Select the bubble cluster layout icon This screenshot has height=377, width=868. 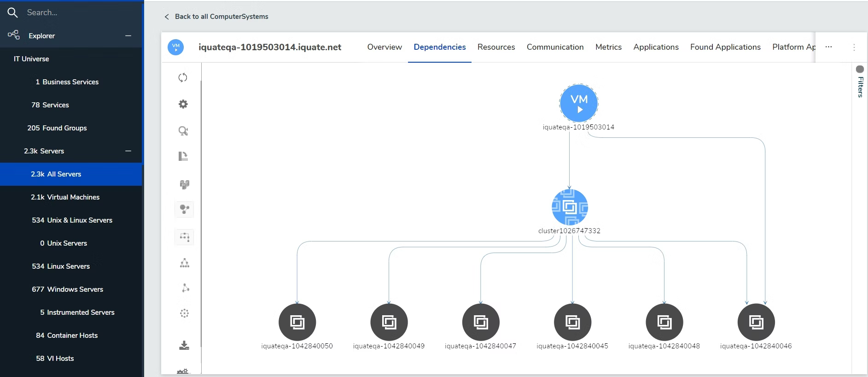tap(184, 210)
